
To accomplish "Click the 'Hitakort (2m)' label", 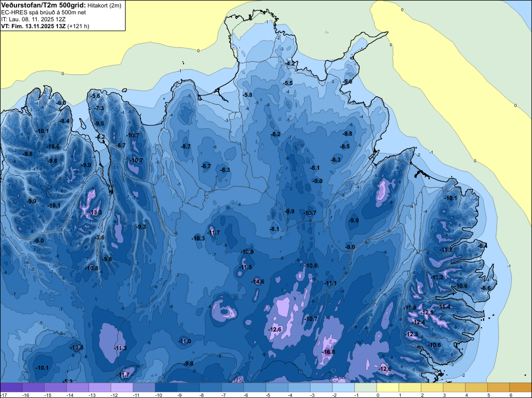I will coord(103,5).
